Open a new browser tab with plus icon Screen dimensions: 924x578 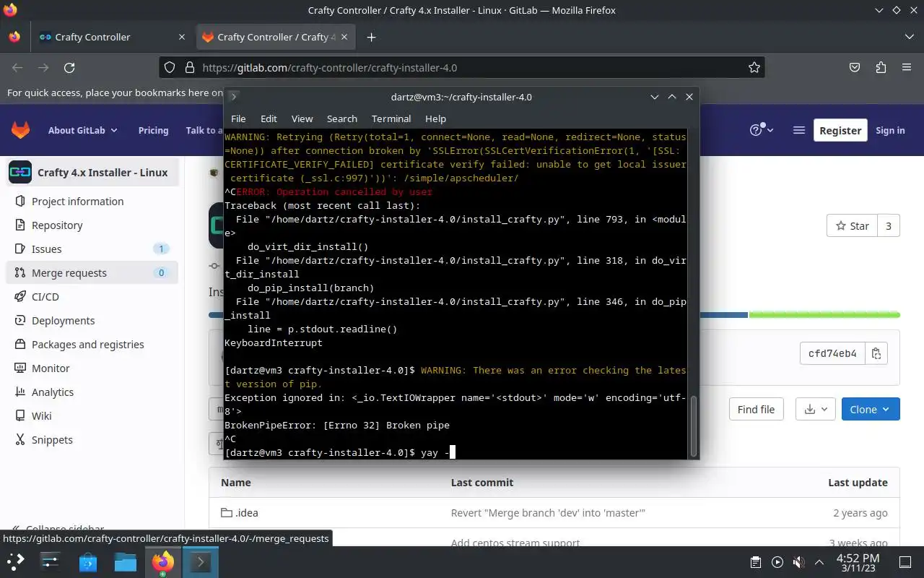371,37
